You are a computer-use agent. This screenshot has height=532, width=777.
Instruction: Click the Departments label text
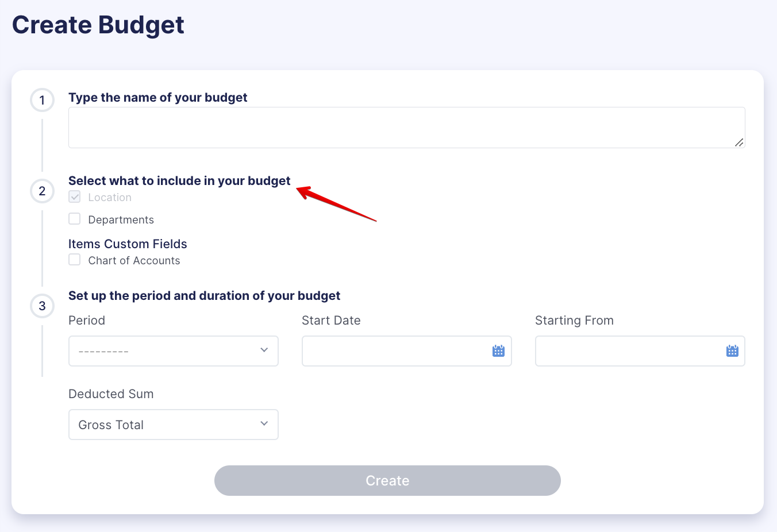click(121, 219)
